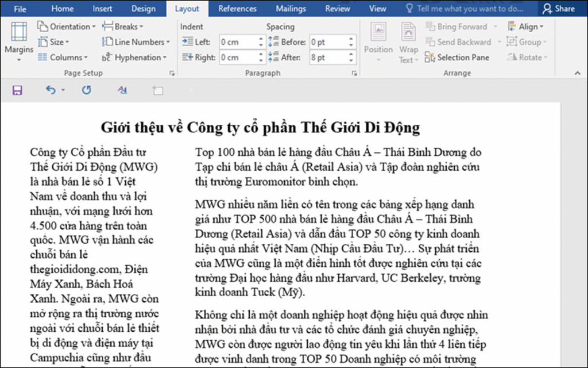Open the Margins gallery
Viewport: 588px width, 368px height.
[19, 42]
